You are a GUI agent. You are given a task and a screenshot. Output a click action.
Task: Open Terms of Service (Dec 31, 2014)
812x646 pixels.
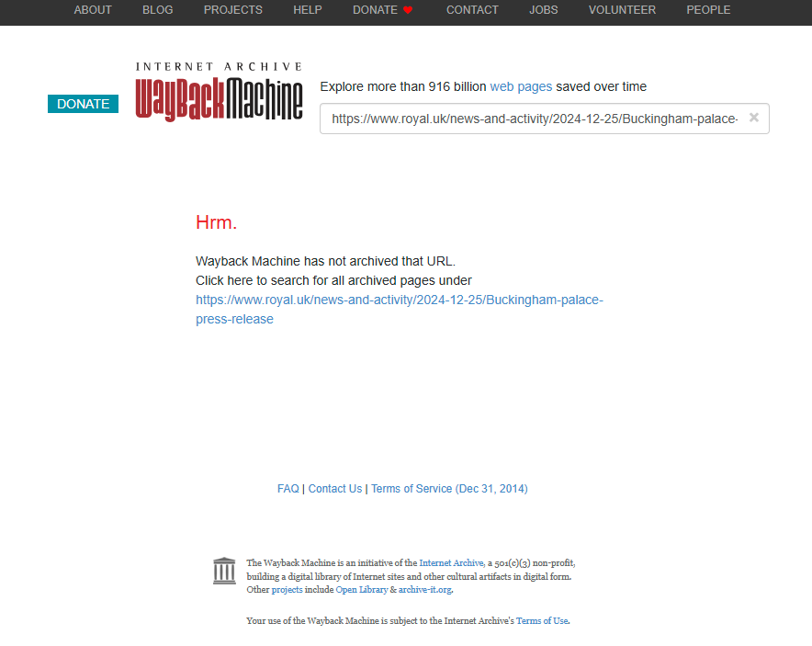tap(449, 489)
